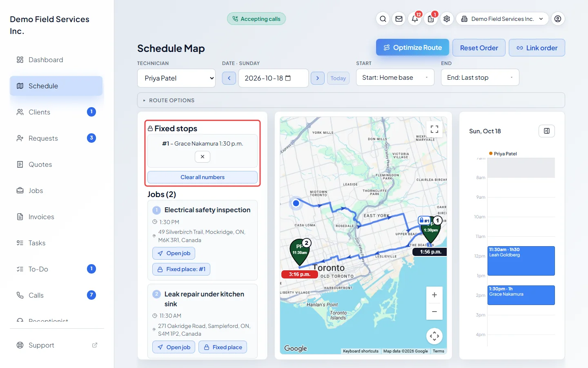Collapse the Sun, Oct 18 timeline panel
The height and width of the screenshot is (368, 588).
[547, 131]
